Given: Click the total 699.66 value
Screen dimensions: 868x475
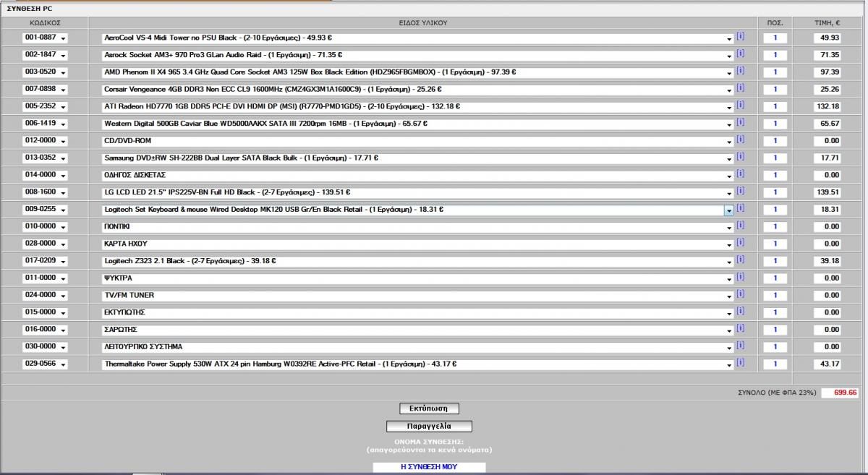Looking at the screenshot, I should [841, 393].
